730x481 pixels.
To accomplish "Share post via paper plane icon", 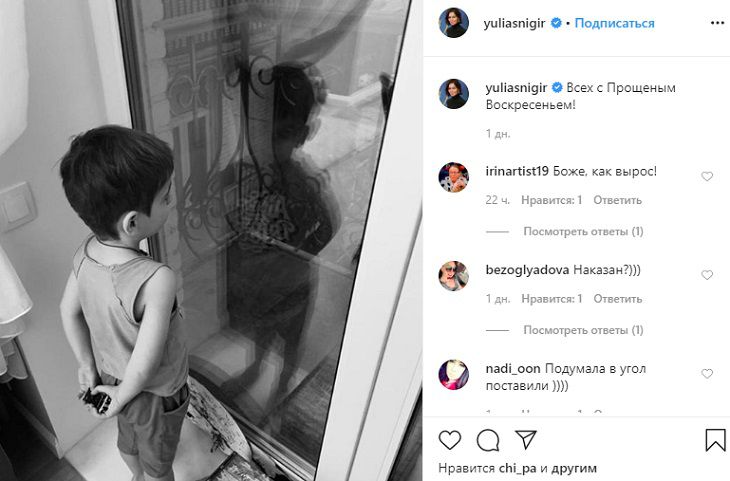I will [526, 440].
